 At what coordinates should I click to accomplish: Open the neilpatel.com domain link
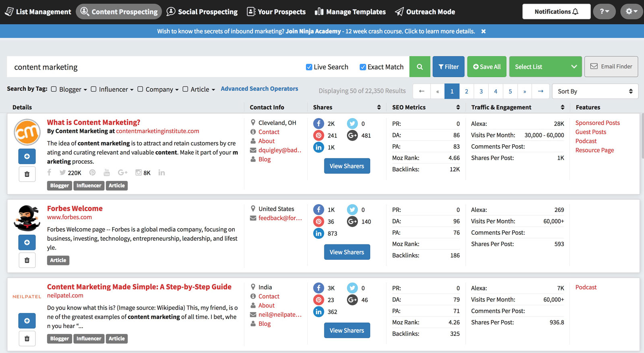click(x=65, y=296)
